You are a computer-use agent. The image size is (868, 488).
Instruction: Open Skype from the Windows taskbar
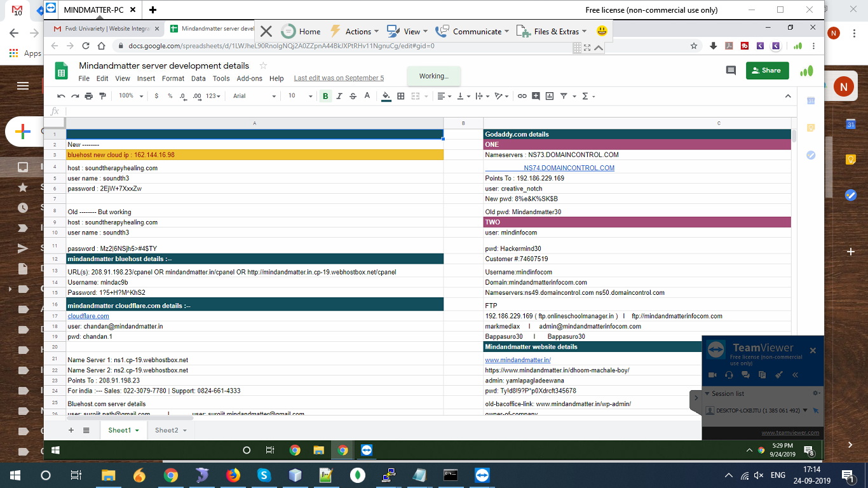pyautogui.click(x=264, y=475)
